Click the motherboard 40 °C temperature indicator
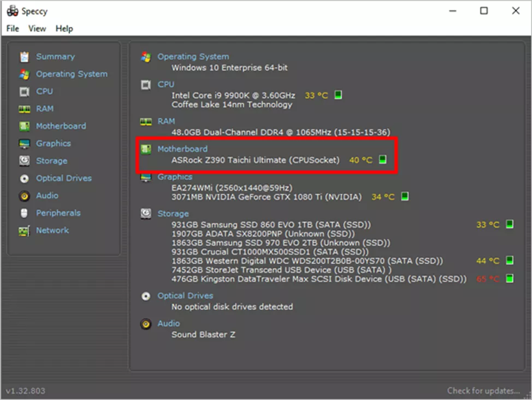Screen dimensions: 532x400 (383, 160)
